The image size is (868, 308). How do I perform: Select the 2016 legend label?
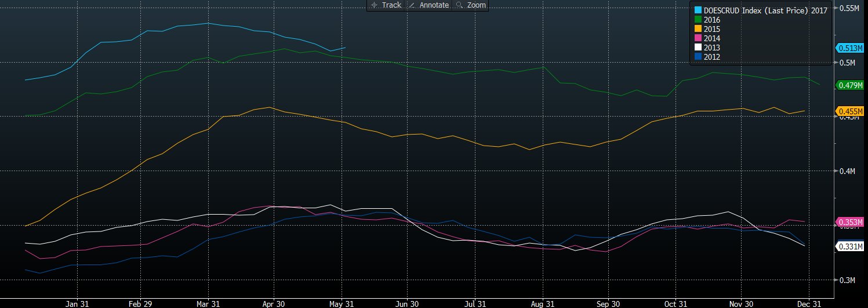point(712,20)
